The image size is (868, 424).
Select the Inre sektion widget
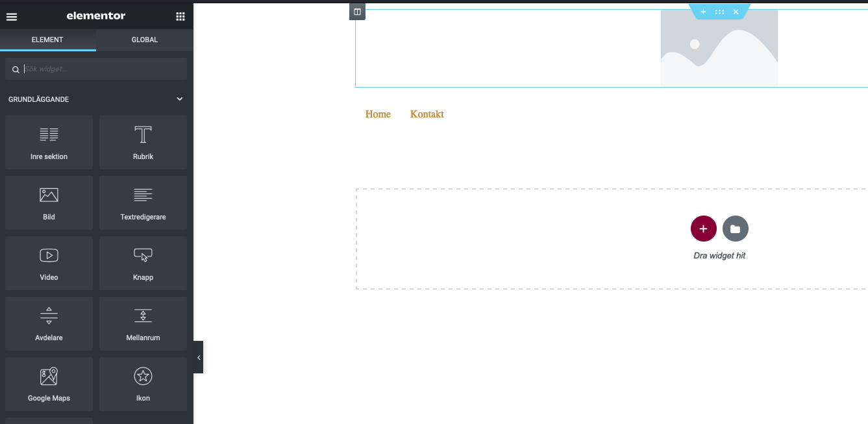[x=49, y=142]
